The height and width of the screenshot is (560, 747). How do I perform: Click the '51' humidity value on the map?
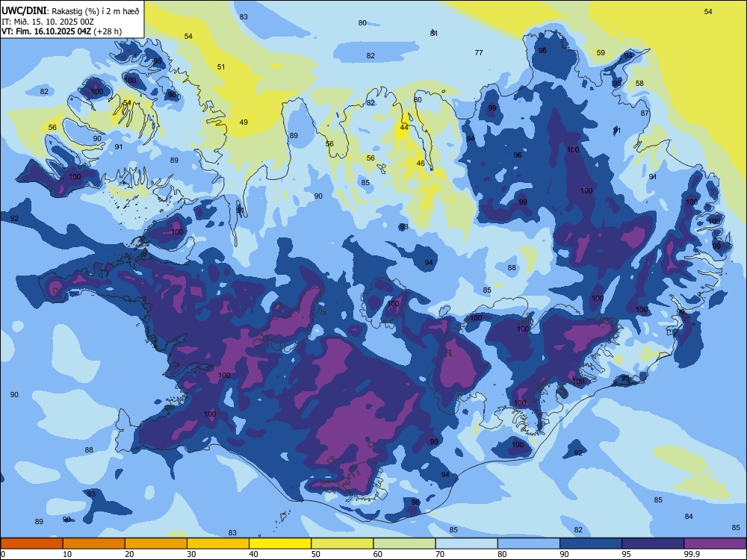coord(221,66)
